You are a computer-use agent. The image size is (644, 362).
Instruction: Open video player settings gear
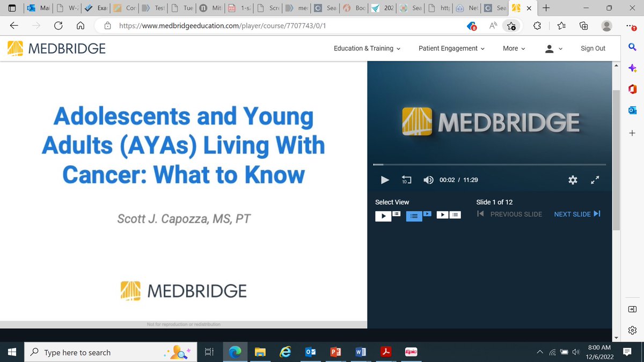(573, 180)
